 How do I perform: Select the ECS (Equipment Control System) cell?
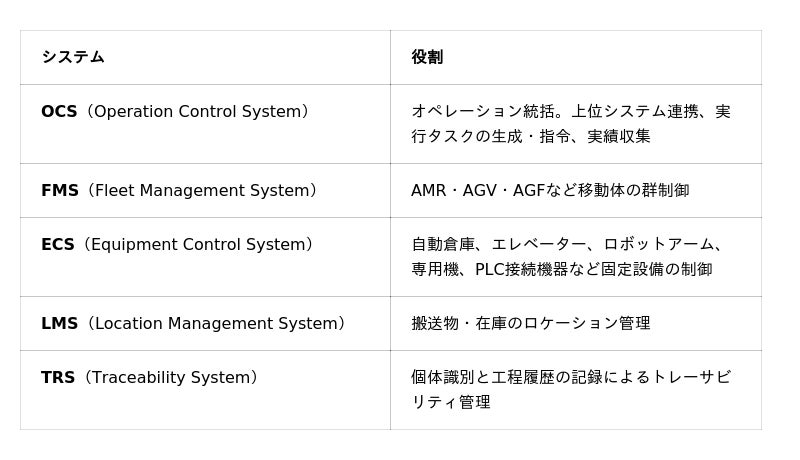[x=205, y=257]
